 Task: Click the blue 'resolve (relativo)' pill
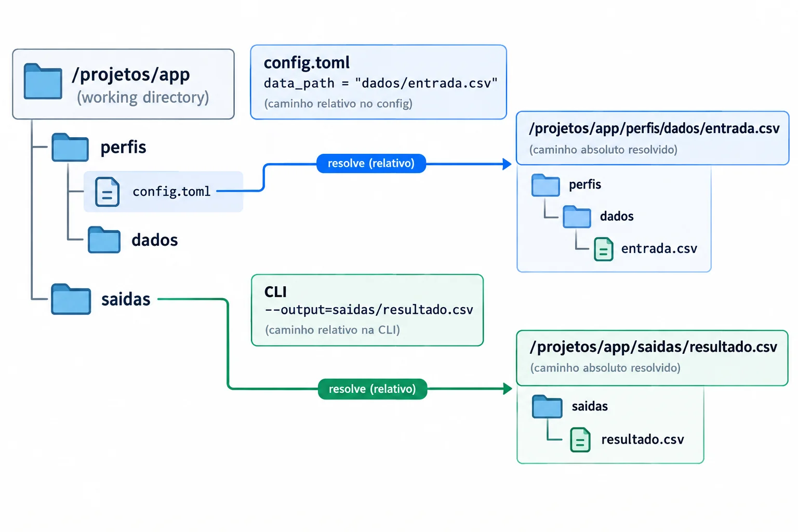[371, 163]
